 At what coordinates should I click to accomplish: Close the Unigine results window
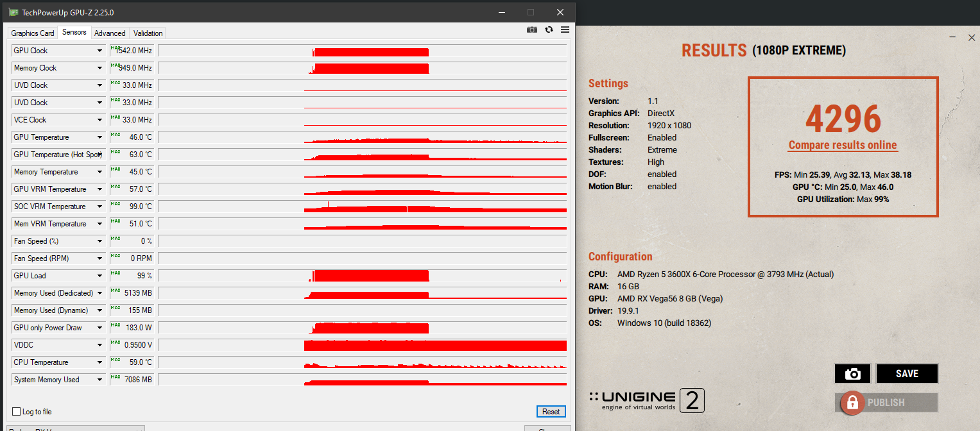tap(972, 38)
